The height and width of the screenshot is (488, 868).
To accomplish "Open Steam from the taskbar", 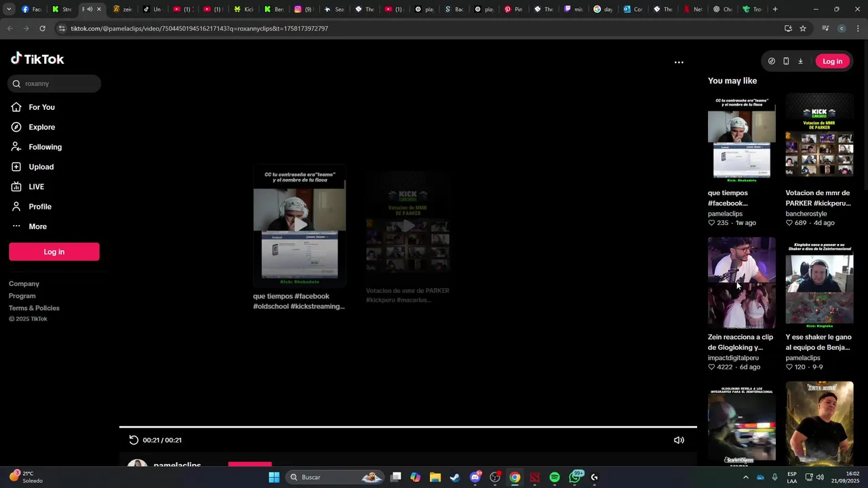I will coord(455,477).
